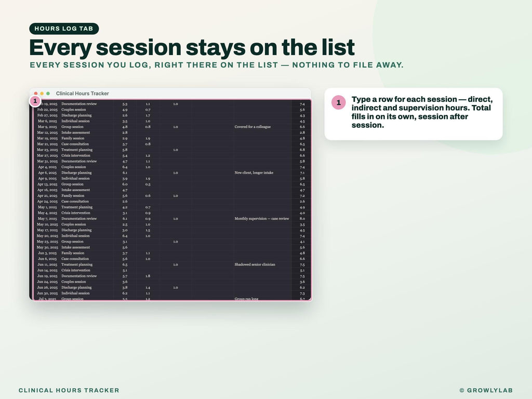
Task: Click Discharge planning in the May 17 row
Action: (x=76, y=230)
